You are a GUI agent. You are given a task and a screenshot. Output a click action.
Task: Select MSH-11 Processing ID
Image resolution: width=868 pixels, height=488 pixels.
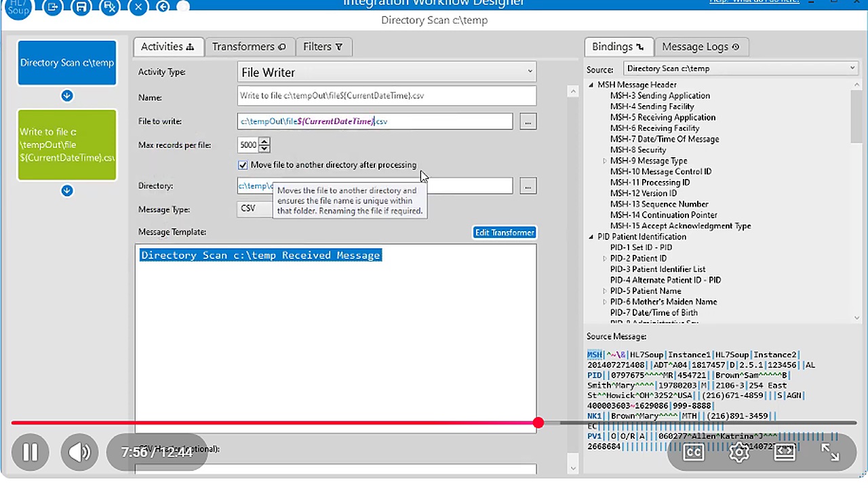tap(650, 182)
